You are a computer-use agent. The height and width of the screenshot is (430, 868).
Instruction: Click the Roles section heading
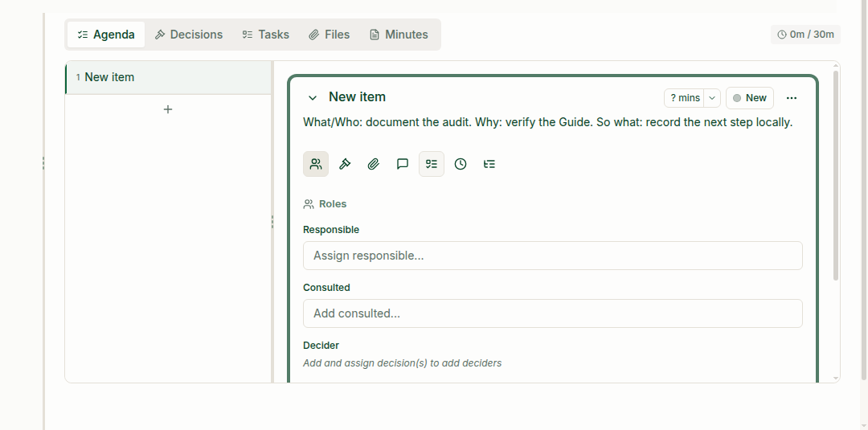pyautogui.click(x=325, y=204)
